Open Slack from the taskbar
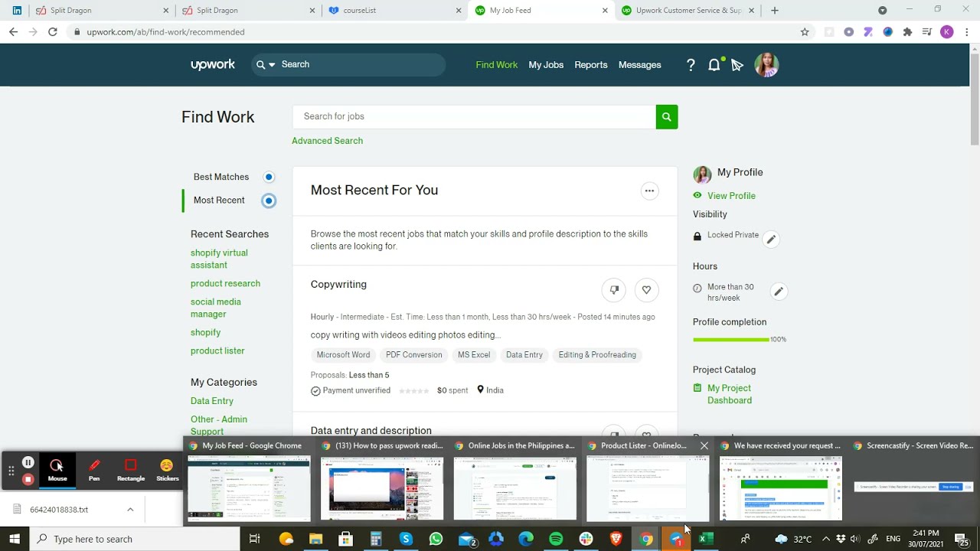Viewport: 980px width, 551px height. click(586, 539)
